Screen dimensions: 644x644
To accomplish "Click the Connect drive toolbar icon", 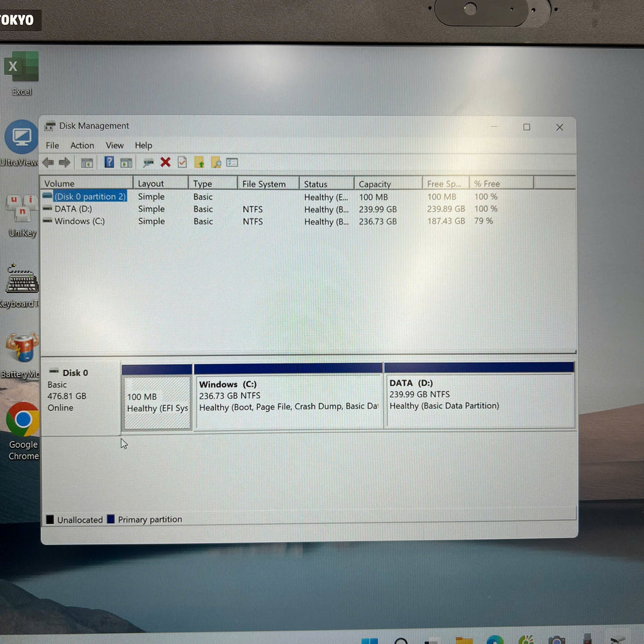I will pos(148,162).
